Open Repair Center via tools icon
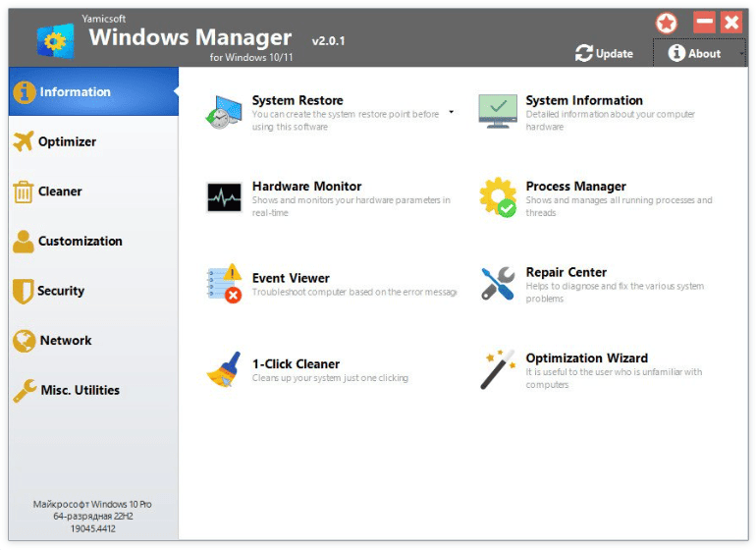 tap(498, 283)
